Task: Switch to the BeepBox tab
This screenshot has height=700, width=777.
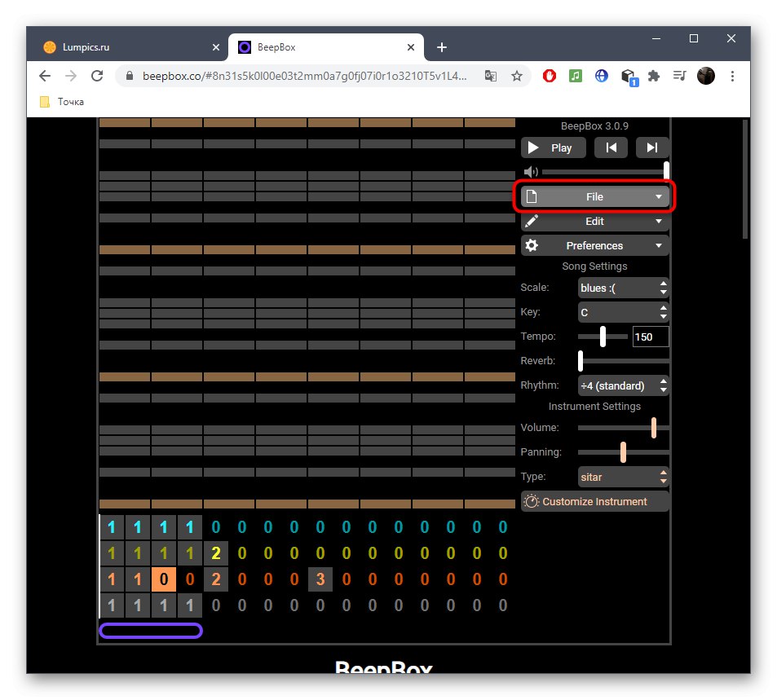Action: 325,47
